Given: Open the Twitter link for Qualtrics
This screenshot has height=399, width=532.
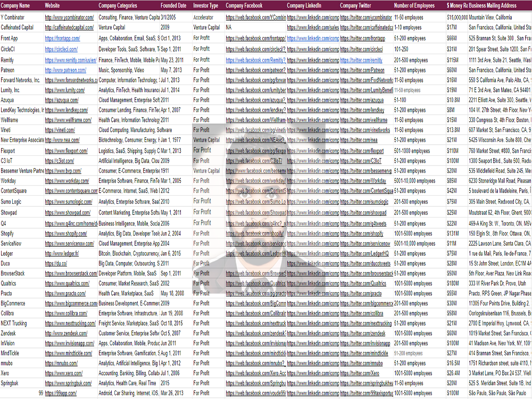Looking at the screenshot, I should (x=363, y=284).
